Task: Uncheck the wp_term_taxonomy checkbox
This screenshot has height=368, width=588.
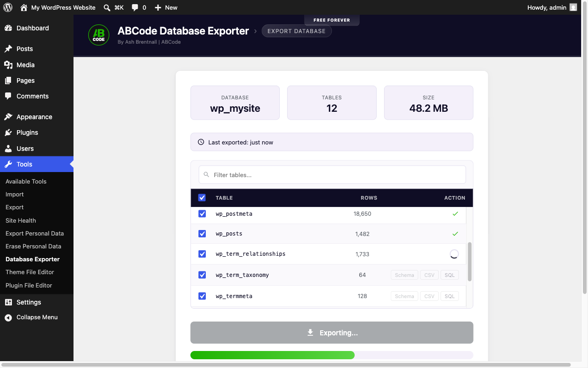Action: 202,275
